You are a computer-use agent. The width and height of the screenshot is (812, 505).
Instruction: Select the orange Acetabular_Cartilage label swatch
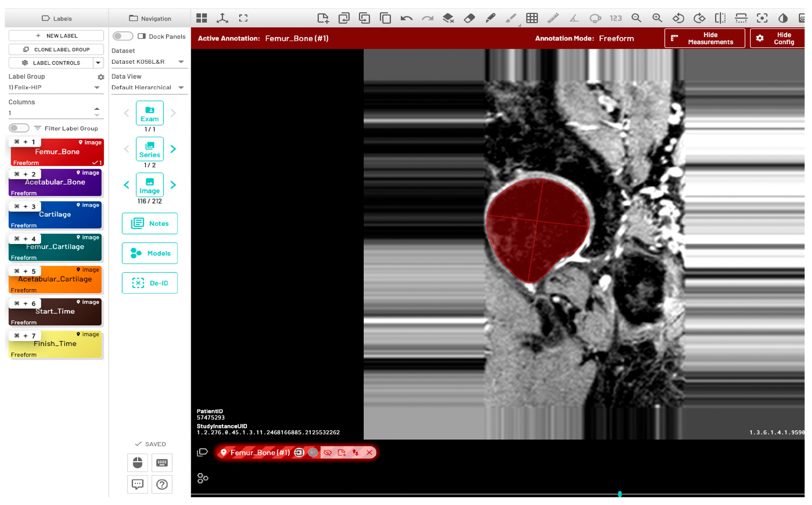55,280
